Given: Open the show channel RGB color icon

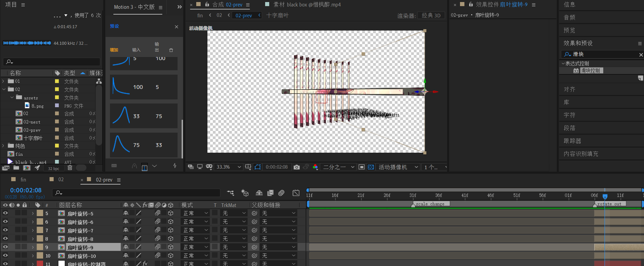Looking at the screenshot, I should point(315,167).
